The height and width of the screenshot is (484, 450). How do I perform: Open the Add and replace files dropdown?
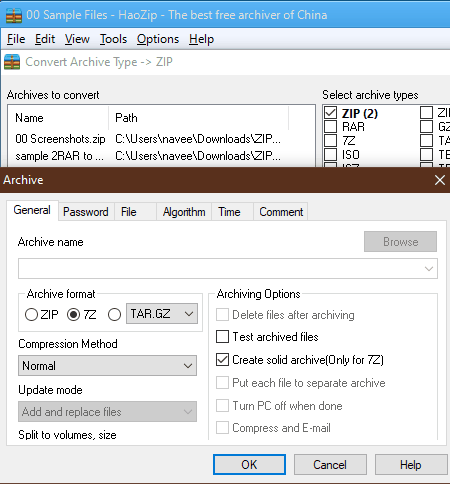click(107, 412)
